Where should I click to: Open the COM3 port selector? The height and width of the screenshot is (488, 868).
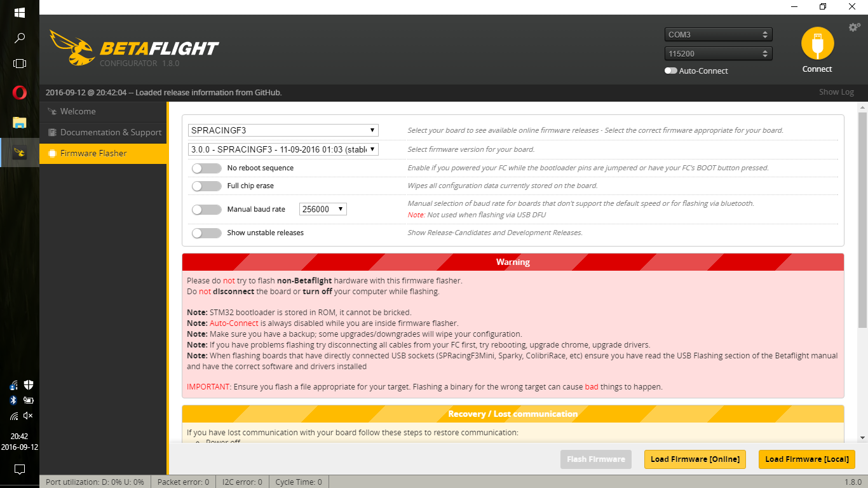[x=718, y=35]
